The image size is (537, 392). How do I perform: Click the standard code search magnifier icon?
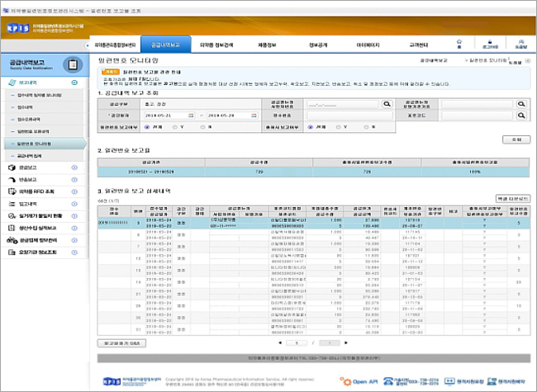click(x=521, y=116)
